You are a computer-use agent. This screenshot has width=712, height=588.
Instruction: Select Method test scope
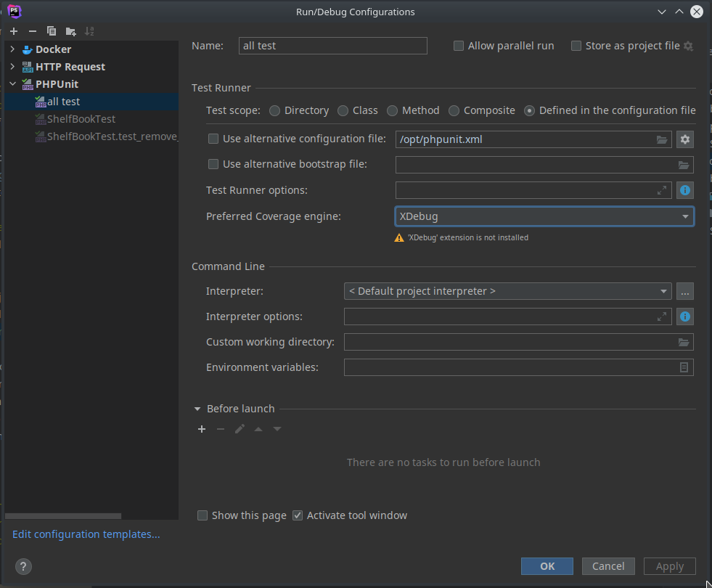tap(393, 111)
